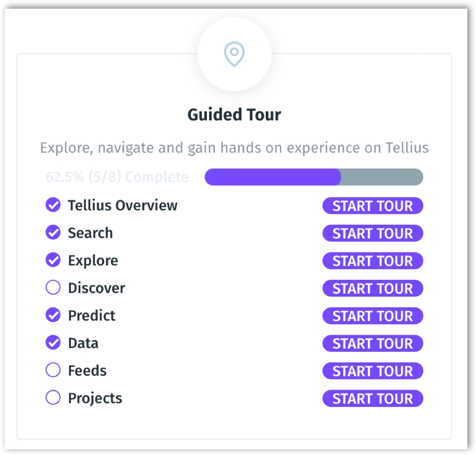Click the location pin icon above Guided Tour
This screenshot has width=476, height=455.
point(234,54)
